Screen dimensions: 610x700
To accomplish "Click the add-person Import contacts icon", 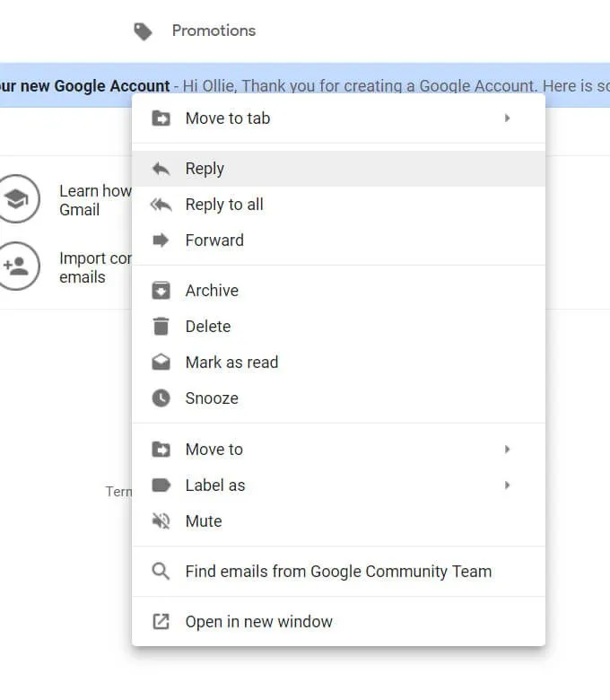I will [x=17, y=266].
